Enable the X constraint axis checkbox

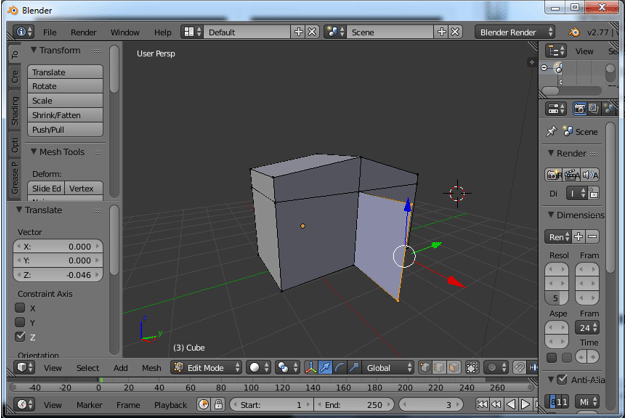point(20,308)
